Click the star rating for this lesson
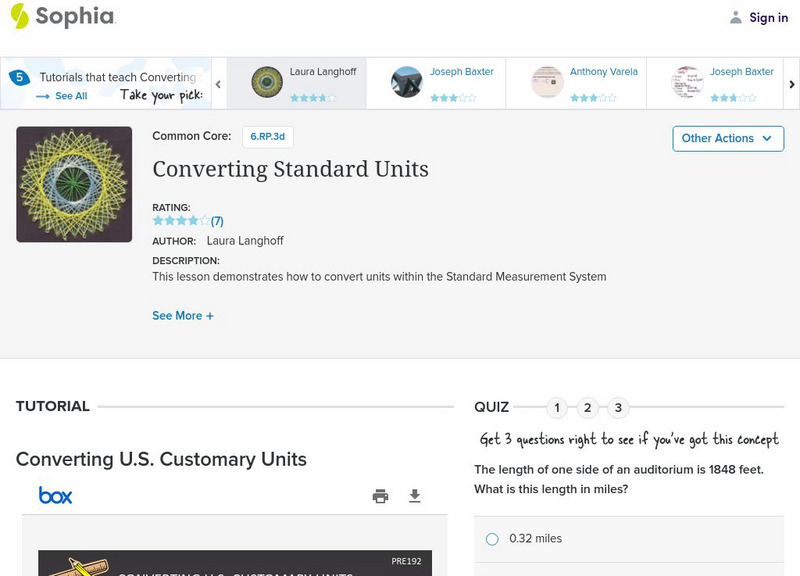The height and width of the screenshot is (576, 800). click(x=181, y=221)
